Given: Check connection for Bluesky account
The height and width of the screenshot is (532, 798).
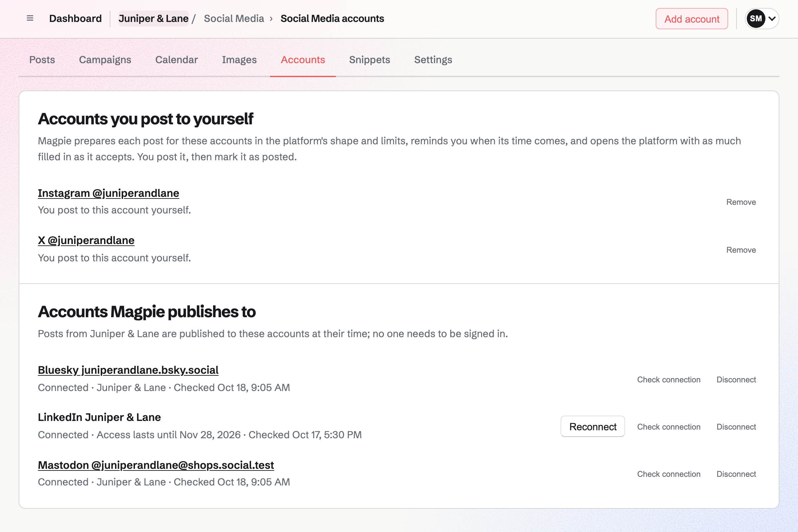Looking at the screenshot, I should tap(668, 380).
